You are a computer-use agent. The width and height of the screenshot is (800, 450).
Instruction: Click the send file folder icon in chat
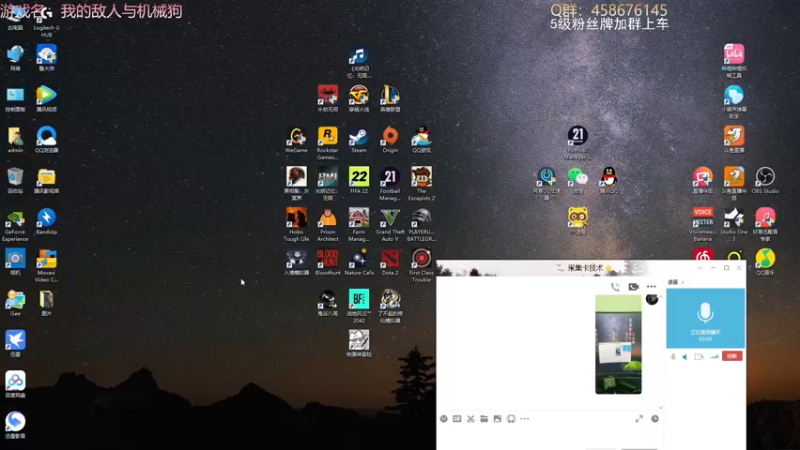(484, 419)
